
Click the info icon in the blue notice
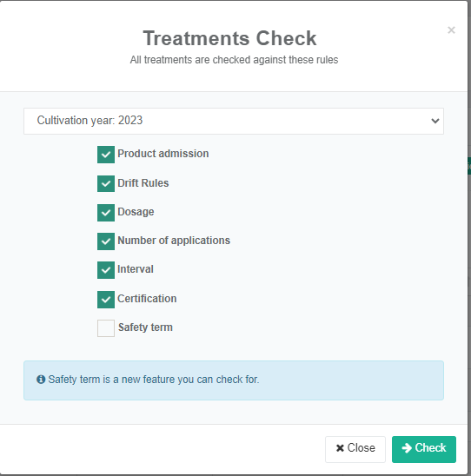pos(41,380)
